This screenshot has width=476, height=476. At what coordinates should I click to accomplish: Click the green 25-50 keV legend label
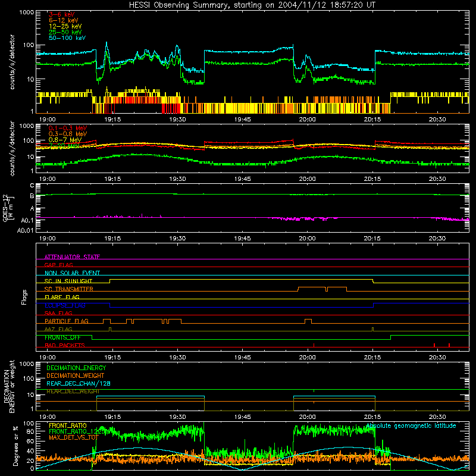coord(65,32)
